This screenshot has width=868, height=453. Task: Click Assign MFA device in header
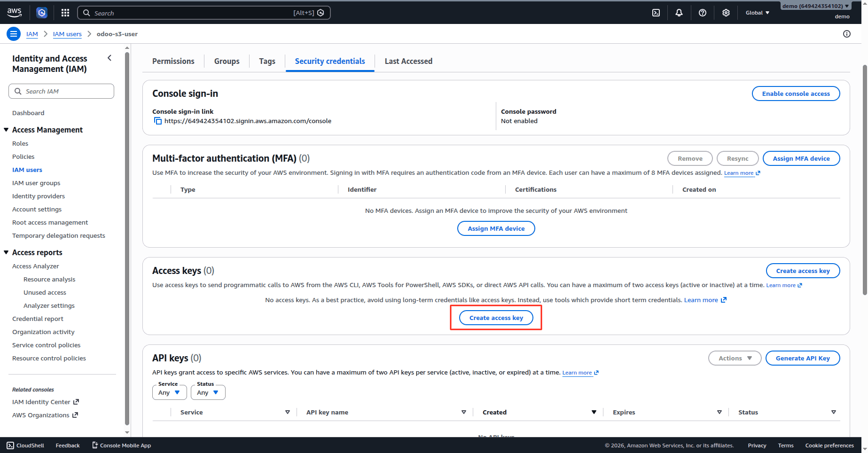(x=801, y=158)
